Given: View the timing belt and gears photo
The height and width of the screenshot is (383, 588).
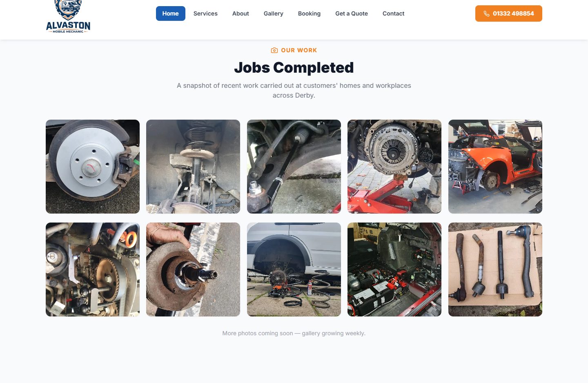Looking at the screenshot, I should (93, 269).
